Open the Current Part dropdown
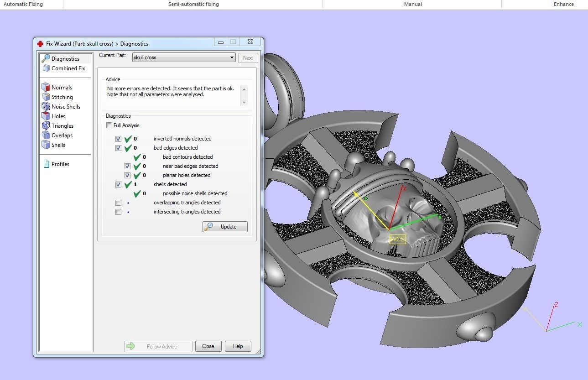 [x=183, y=57]
